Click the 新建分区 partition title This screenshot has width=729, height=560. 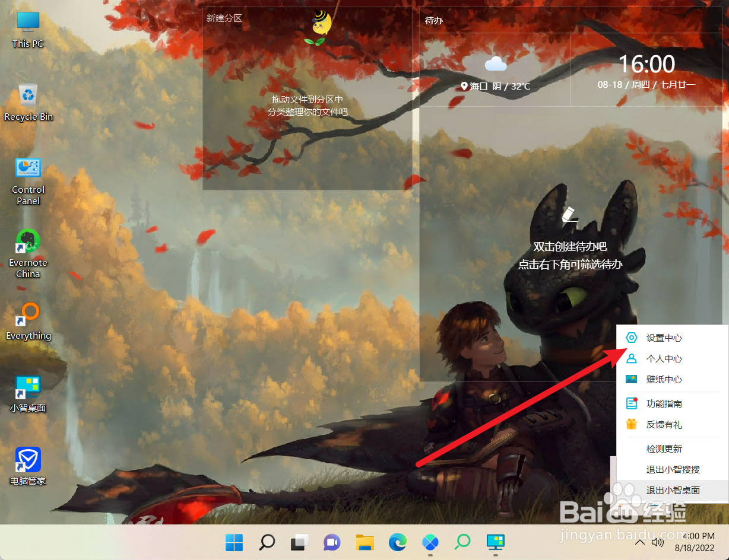[224, 18]
